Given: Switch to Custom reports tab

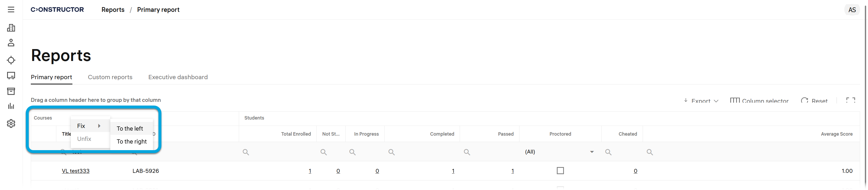Looking at the screenshot, I should [x=110, y=77].
